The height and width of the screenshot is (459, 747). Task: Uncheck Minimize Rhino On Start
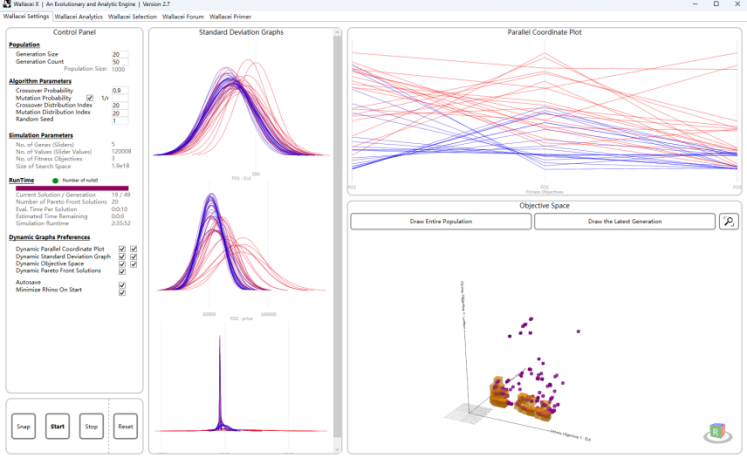[122, 292]
